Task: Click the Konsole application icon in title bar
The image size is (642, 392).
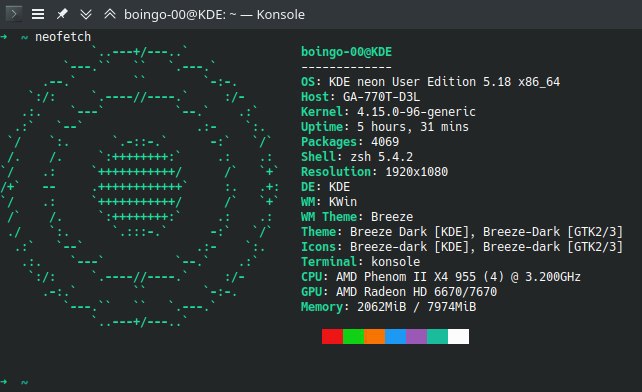Action: 14,14
